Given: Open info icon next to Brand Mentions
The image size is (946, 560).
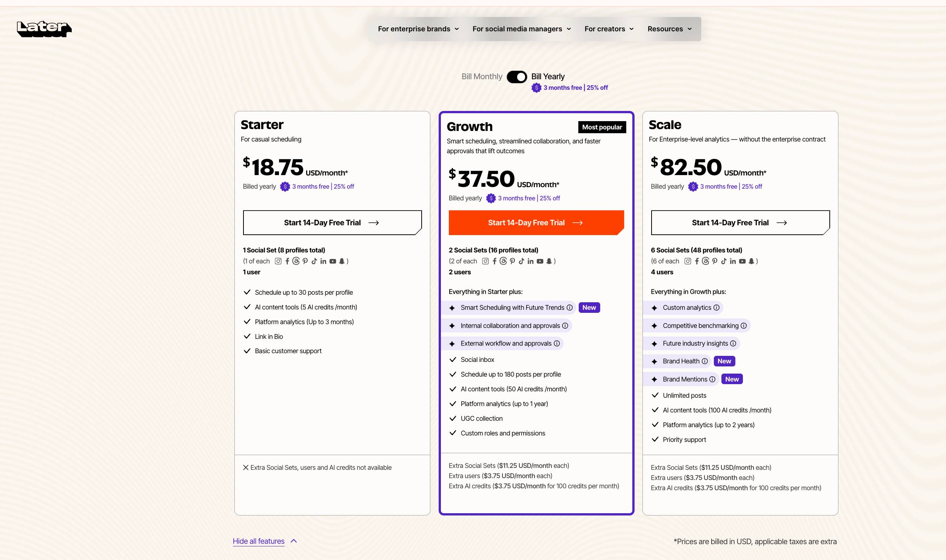Looking at the screenshot, I should (712, 379).
